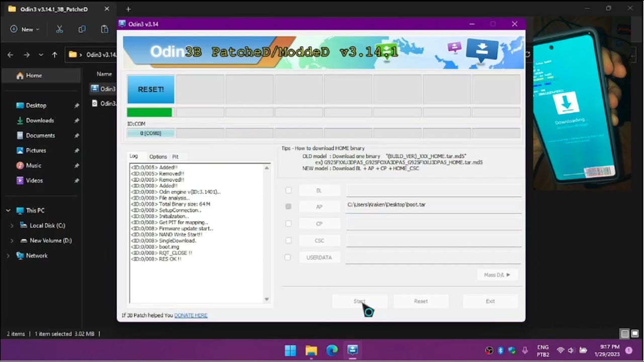This screenshot has width=644, height=362.
Task: Open File Explorer from taskbar
Action: click(311, 350)
